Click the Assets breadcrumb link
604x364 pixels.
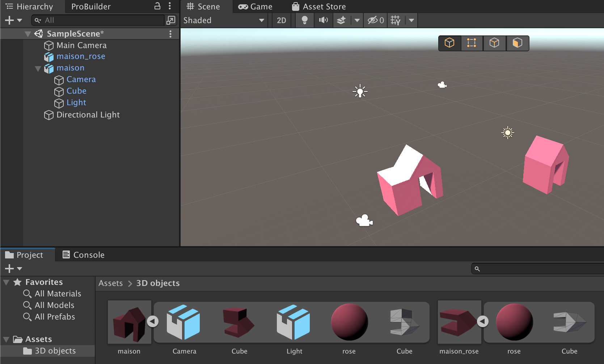tap(111, 283)
